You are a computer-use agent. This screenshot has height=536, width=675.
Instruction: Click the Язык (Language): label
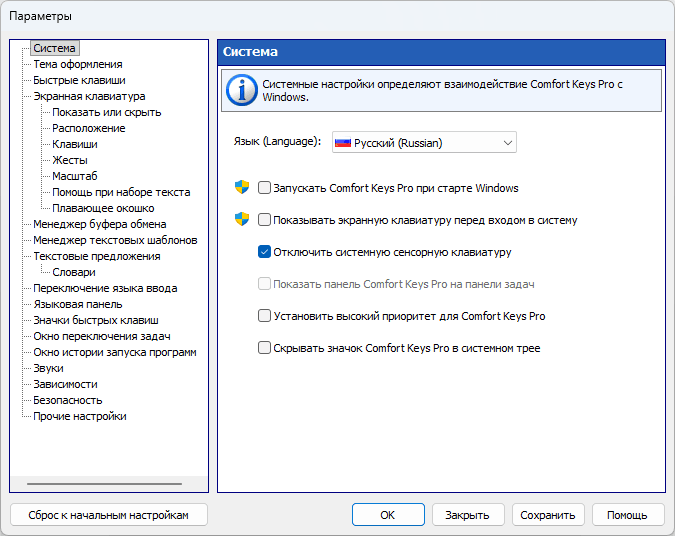(277, 141)
